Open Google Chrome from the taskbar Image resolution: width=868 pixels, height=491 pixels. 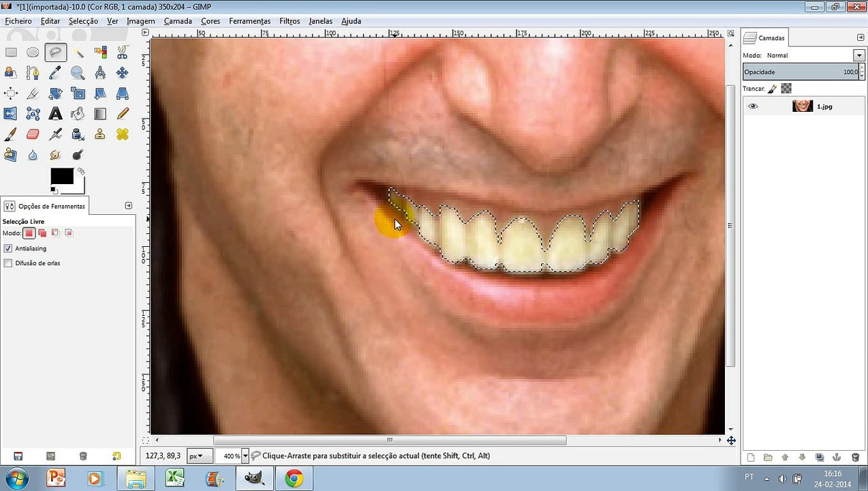coord(294,479)
